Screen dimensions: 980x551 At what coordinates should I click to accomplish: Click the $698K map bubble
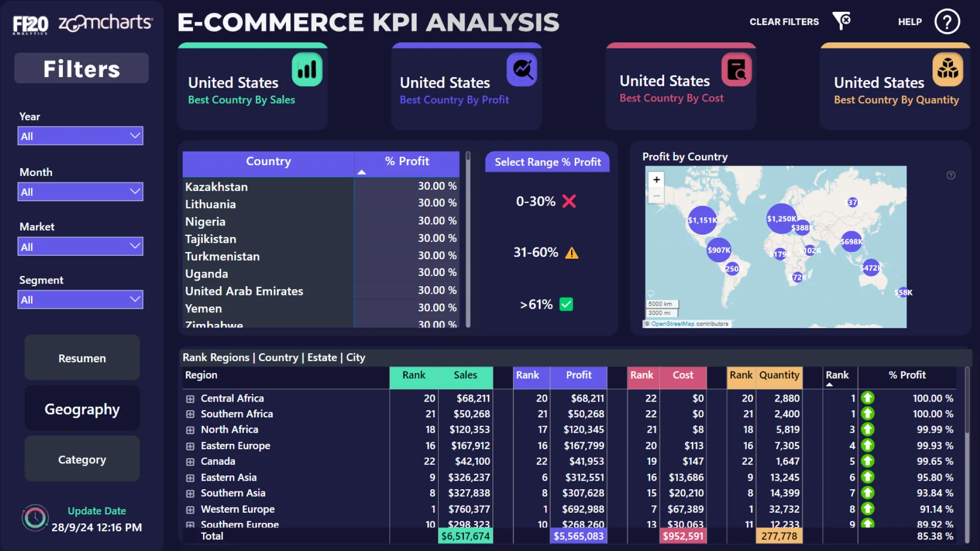click(851, 241)
